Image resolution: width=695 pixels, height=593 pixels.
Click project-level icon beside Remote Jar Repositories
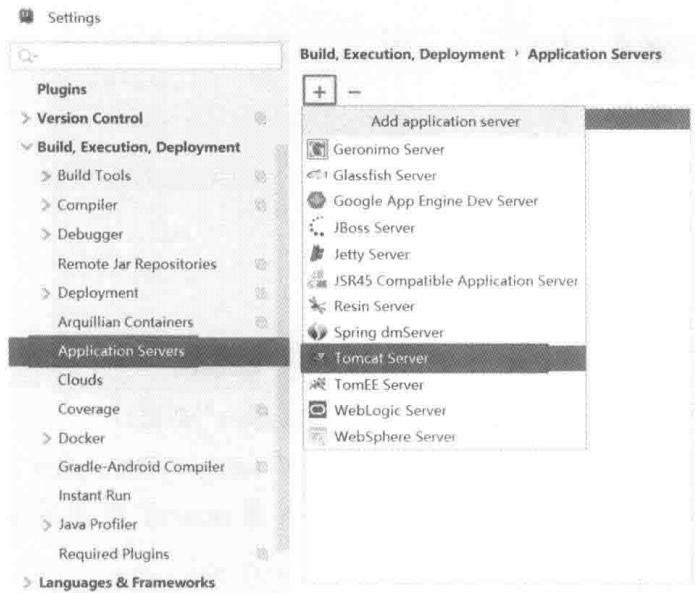pyautogui.click(x=261, y=264)
